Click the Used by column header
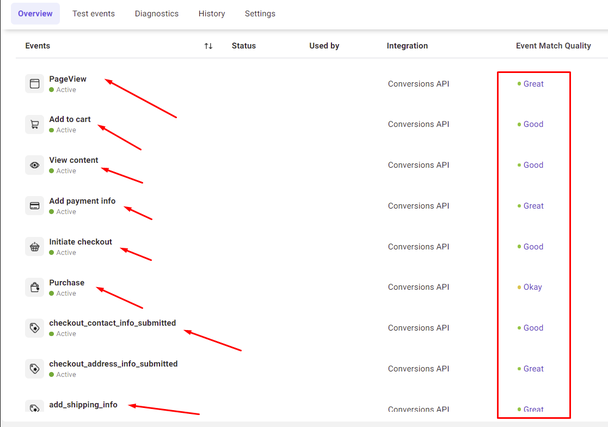Viewport: 608px width, 427px height. 324,46
